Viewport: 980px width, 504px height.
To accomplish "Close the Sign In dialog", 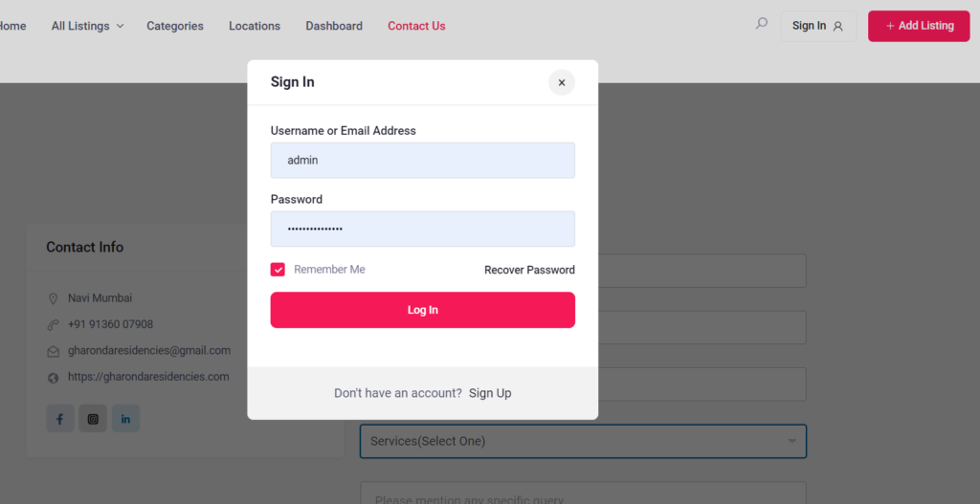I will click(x=562, y=82).
